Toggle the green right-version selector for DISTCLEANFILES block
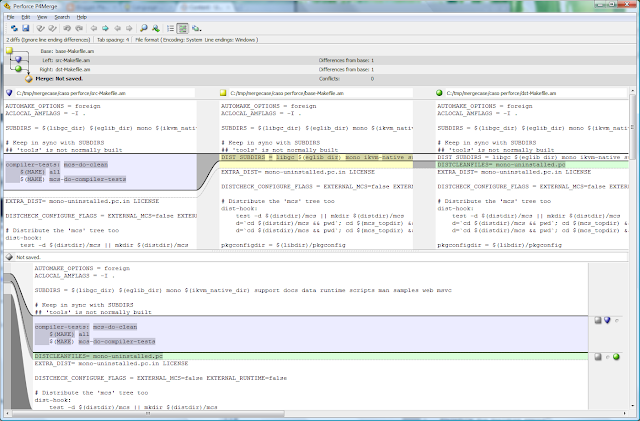This screenshot has height=421, width=640. click(618, 356)
